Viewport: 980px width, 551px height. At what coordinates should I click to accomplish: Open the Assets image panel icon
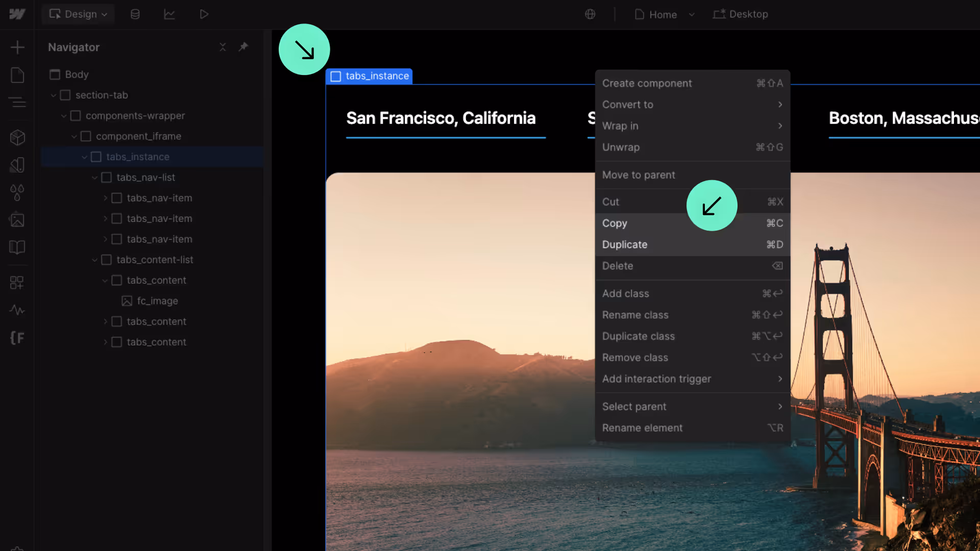tap(17, 220)
